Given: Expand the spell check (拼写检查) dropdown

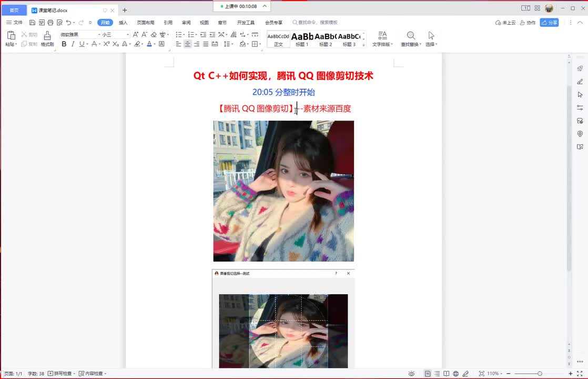Looking at the screenshot, I should pos(74,374).
